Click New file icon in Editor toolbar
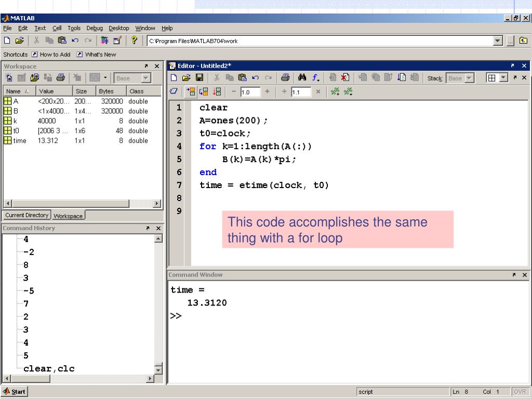This screenshot has width=532, height=399. click(174, 78)
